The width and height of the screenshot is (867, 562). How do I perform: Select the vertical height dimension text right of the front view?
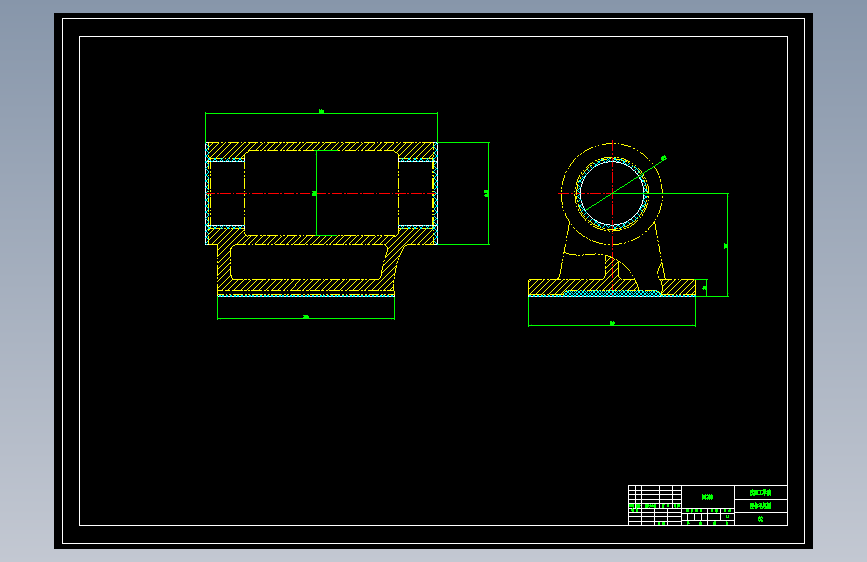pyautogui.click(x=486, y=193)
